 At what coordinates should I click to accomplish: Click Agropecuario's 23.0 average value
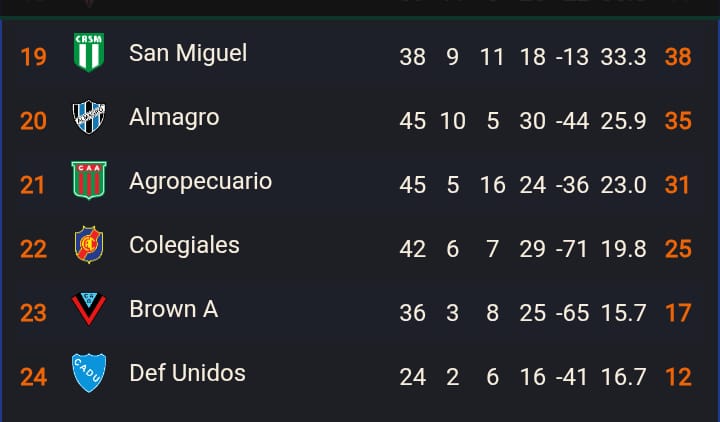pyautogui.click(x=623, y=185)
